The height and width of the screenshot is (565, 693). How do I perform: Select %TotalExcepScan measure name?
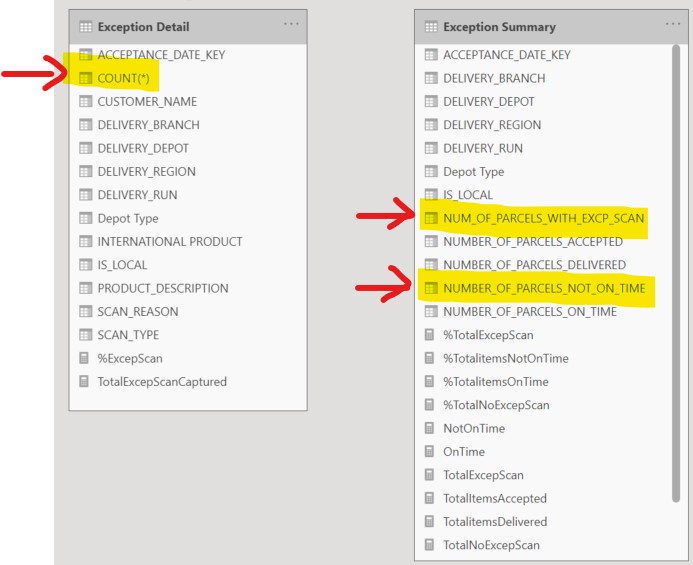click(x=488, y=335)
